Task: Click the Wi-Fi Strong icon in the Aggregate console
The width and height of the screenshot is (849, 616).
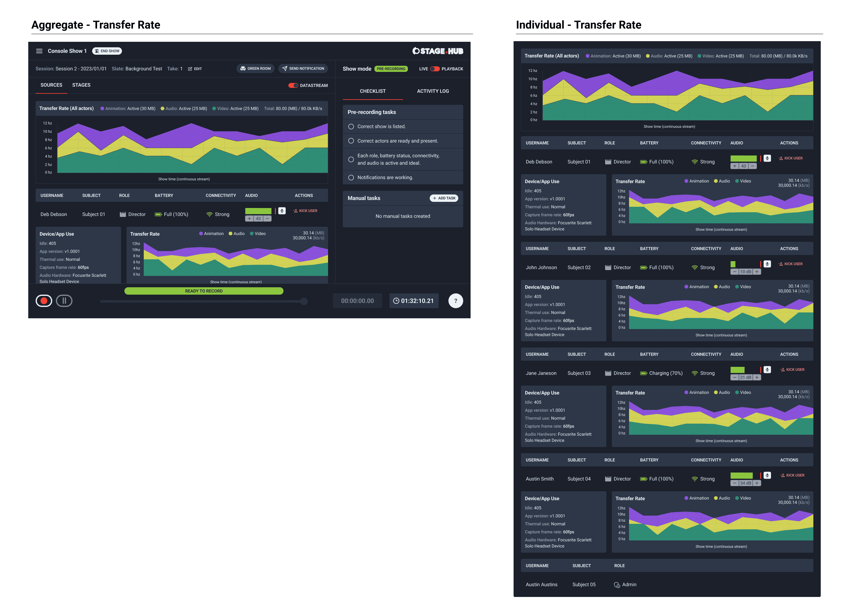Action: (x=209, y=214)
